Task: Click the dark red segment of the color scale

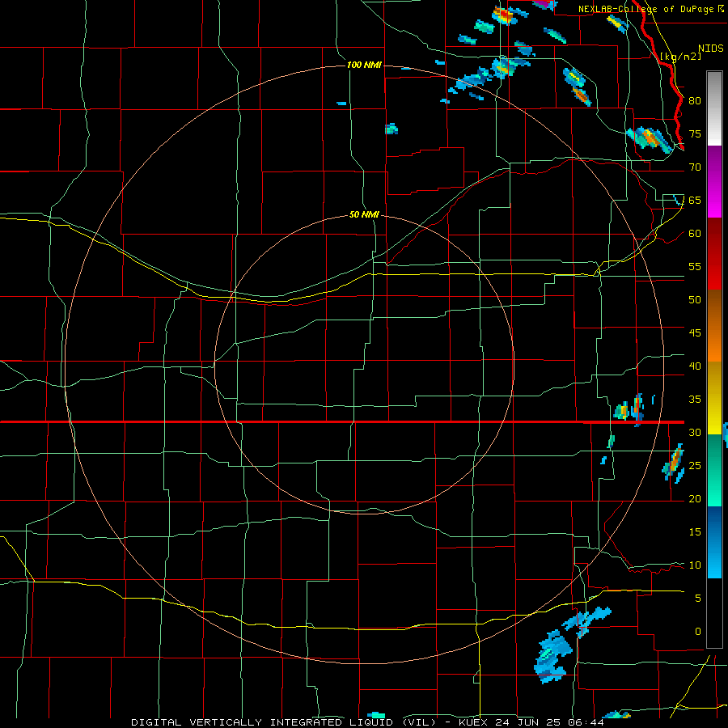Action: [x=714, y=254]
